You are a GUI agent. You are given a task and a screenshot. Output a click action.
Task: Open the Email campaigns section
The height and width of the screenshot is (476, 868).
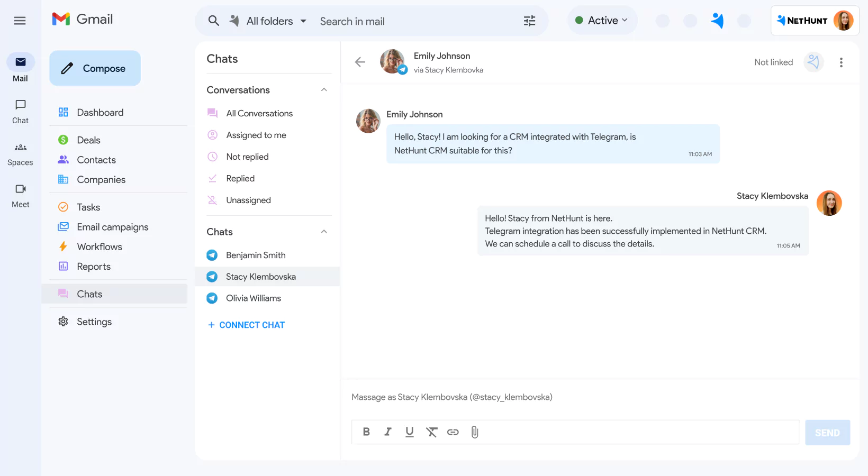(x=112, y=226)
